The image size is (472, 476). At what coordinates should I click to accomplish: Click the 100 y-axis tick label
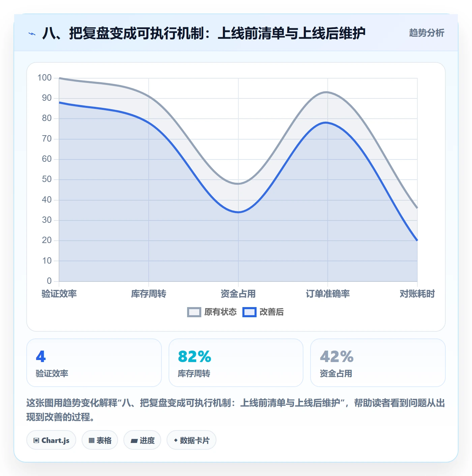45,78
